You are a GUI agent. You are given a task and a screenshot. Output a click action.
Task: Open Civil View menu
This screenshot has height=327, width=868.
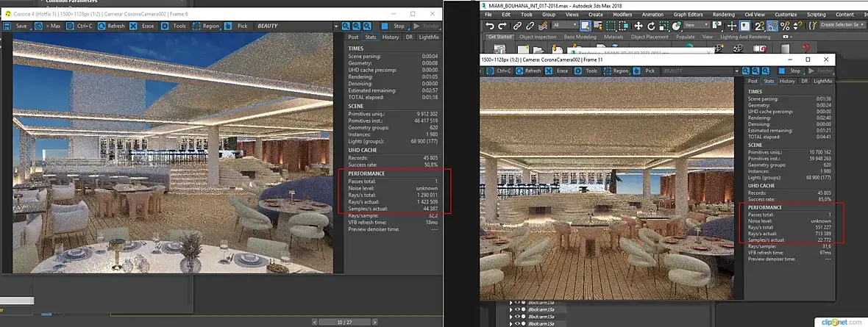(x=755, y=15)
